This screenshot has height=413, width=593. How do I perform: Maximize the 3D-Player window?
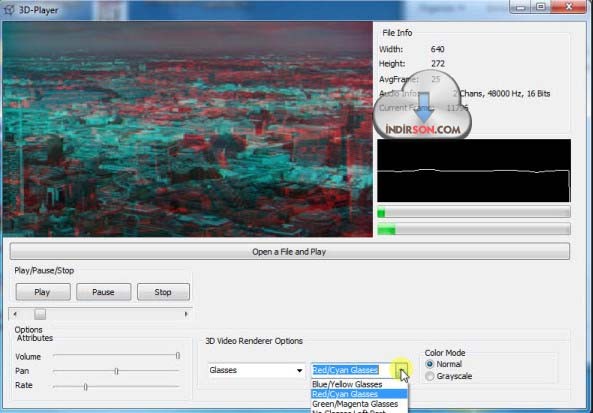pyautogui.click(x=541, y=7)
